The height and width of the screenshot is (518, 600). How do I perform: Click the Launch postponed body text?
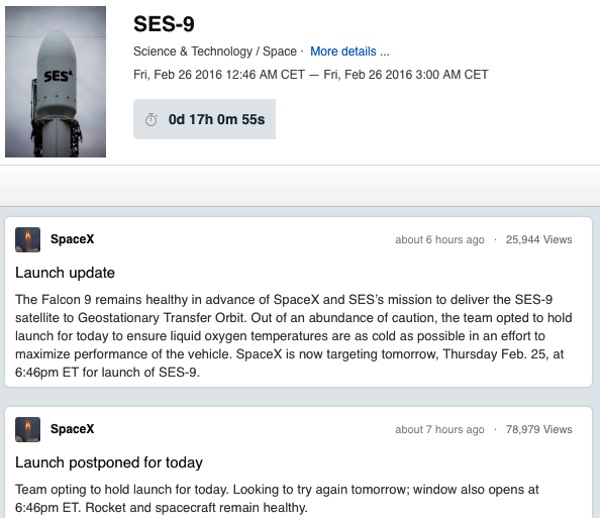pos(277,498)
